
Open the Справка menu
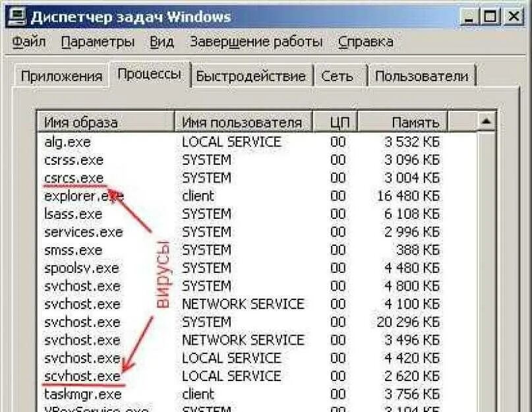click(x=365, y=42)
